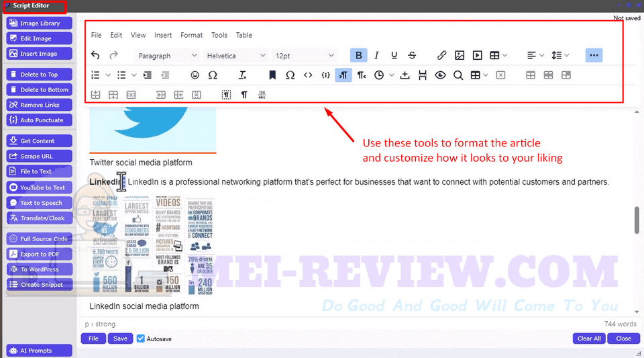Screen dimensions: 644x358
Task: Click the Save button
Action: [120, 339]
